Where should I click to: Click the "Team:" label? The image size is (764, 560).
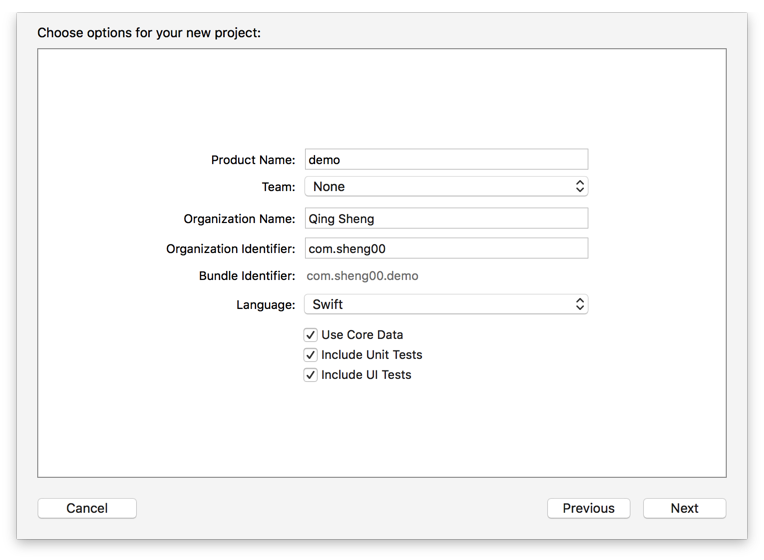coord(278,187)
